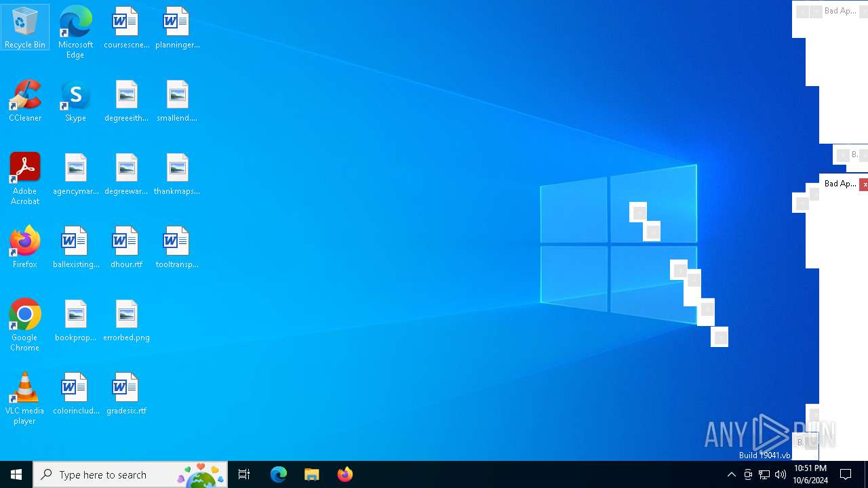Screen dimensions: 868x488
Task: Click the Type here to search box
Action: tap(130, 474)
